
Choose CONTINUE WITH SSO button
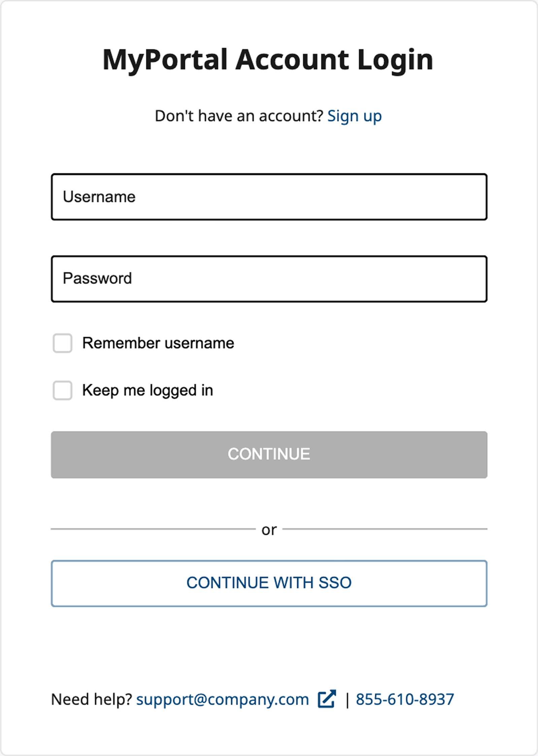pos(269,583)
